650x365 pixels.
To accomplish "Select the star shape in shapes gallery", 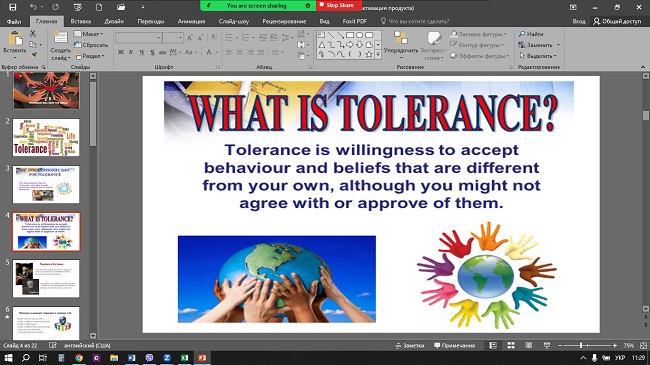I will (369, 54).
